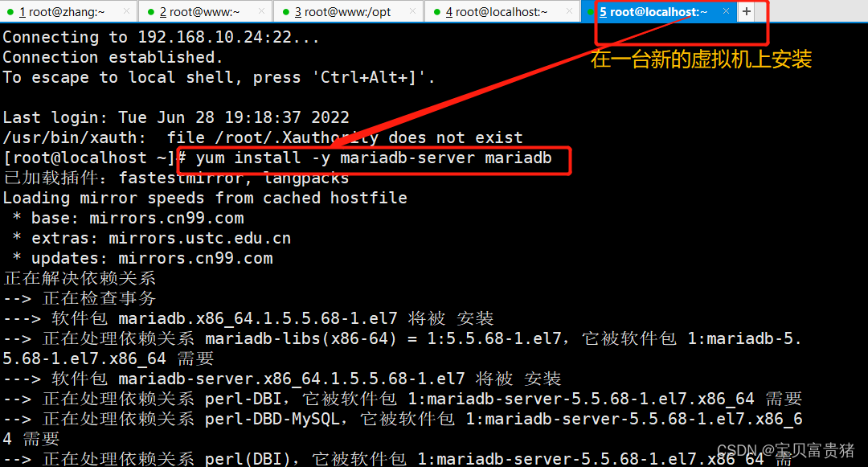Switch to tab 2 root@www:~

tap(204, 11)
